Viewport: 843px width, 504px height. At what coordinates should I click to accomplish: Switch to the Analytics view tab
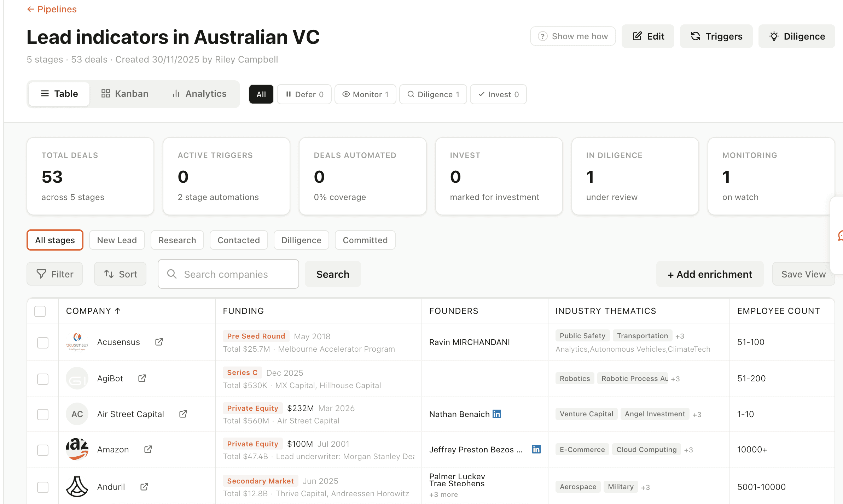click(199, 94)
